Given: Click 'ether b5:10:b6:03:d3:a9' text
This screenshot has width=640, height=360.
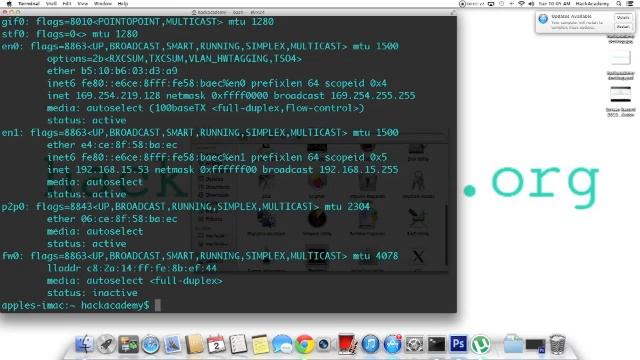Looking at the screenshot, I should pyautogui.click(x=112, y=71).
